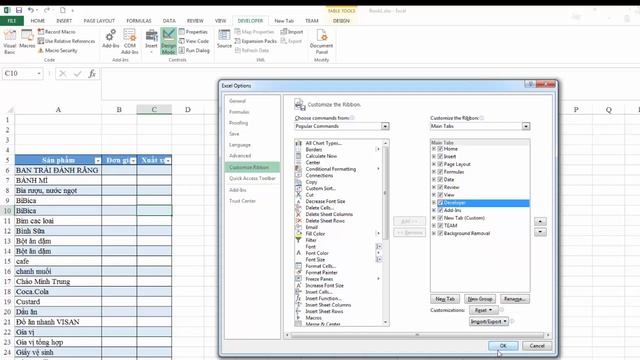Select Format Painter command in list
This screenshot has height=360, width=640.
tap(321, 272)
